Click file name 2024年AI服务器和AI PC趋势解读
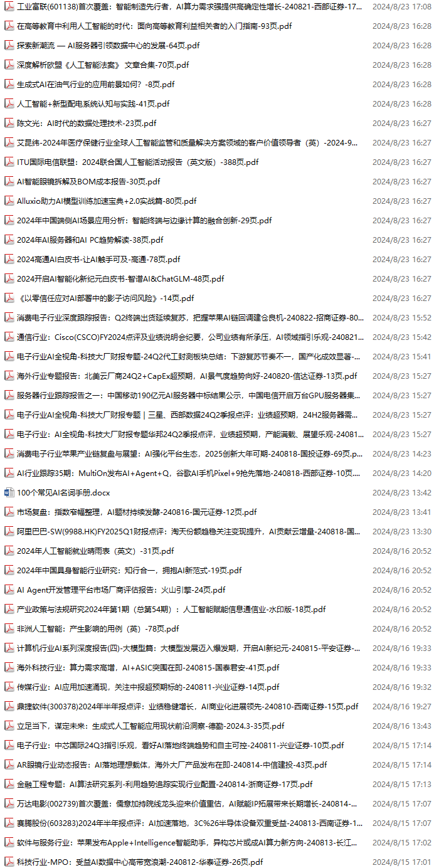The height and width of the screenshot is (868, 439). [x=90, y=240]
